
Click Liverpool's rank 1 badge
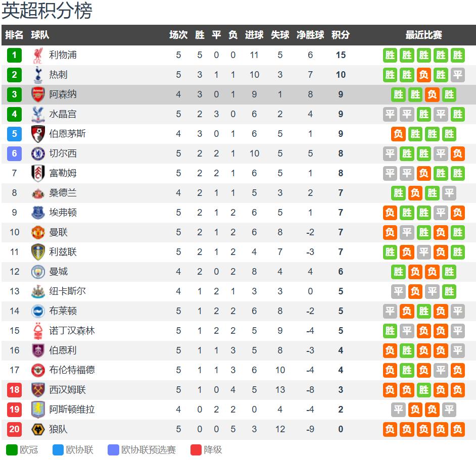point(14,55)
